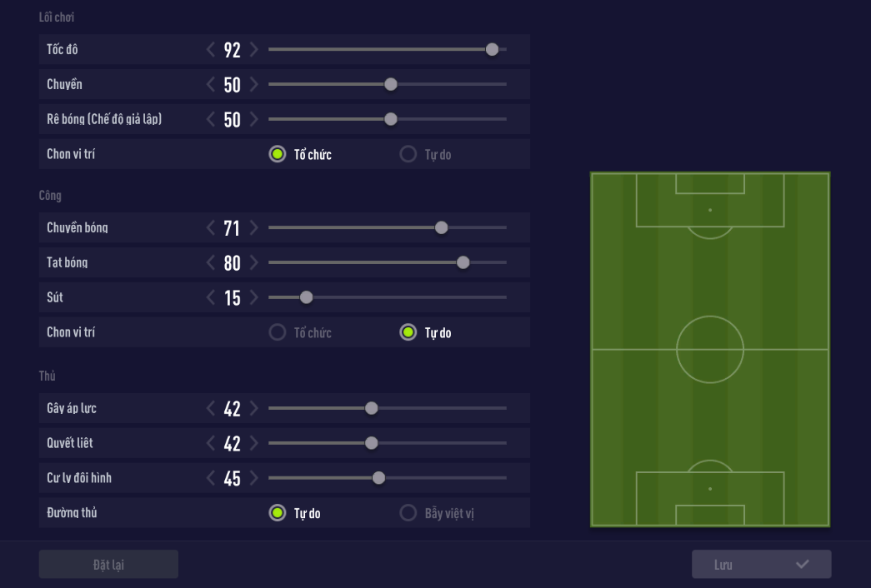Click the Tốc độ slider handle
This screenshot has width=871, height=588.
[x=492, y=50]
